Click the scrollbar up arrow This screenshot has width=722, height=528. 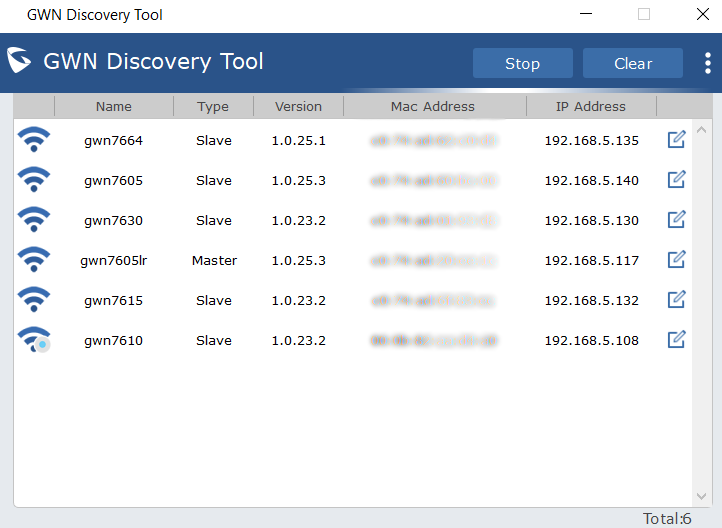[701, 130]
